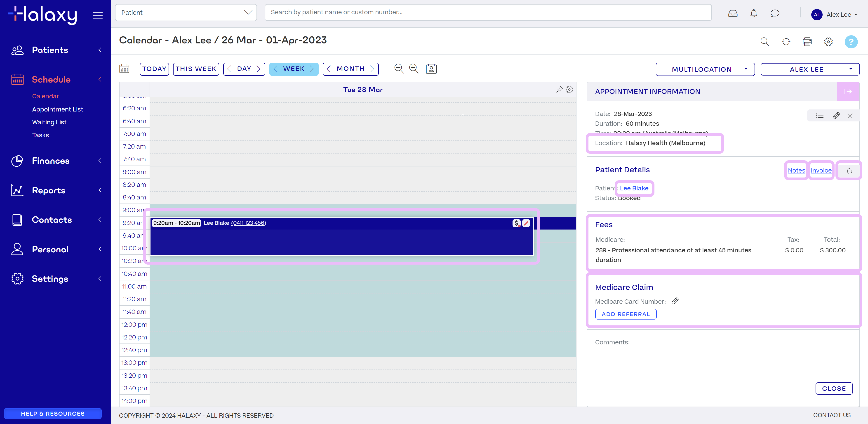Open calendar settings gear in title bar
868x424 pixels.
pos(828,41)
